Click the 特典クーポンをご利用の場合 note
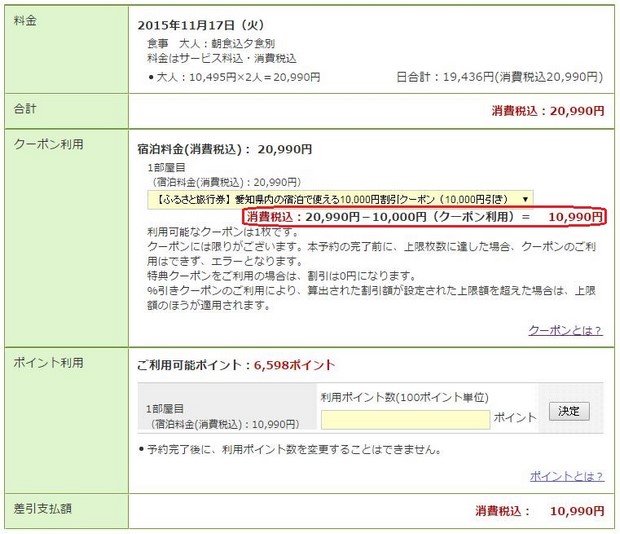Image resolution: width=620 pixels, height=534 pixels. click(282, 275)
